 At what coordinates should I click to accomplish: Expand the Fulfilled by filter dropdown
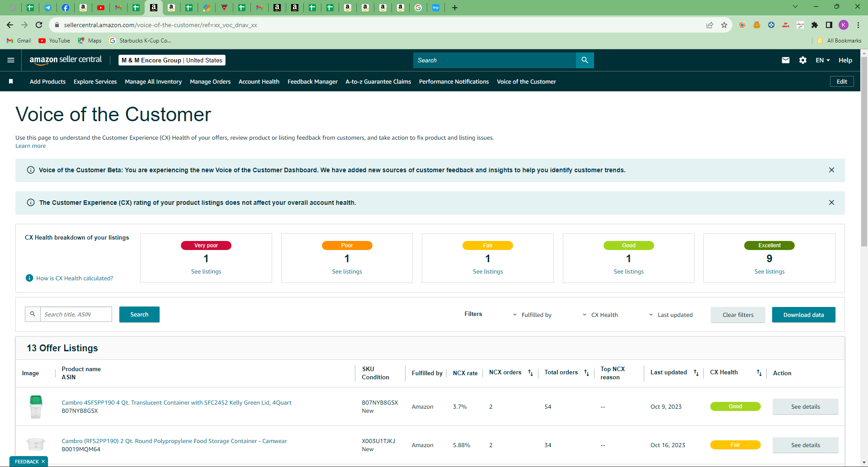[532, 315]
